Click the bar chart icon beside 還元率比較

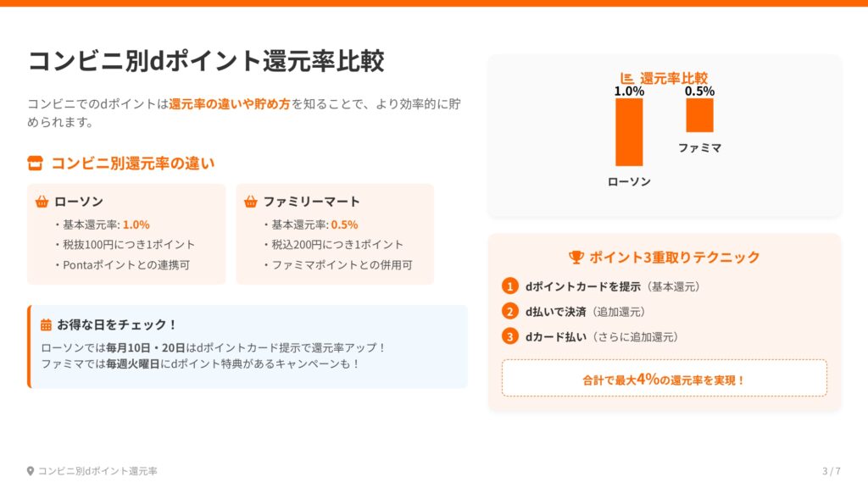(627, 78)
